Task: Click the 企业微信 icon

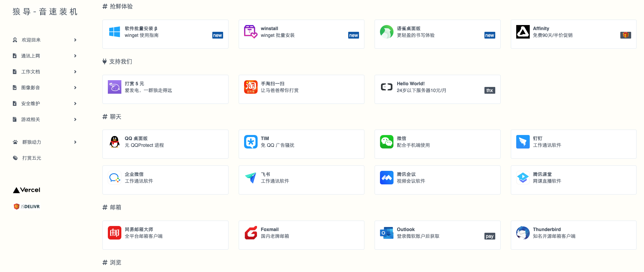Action: click(x=115, y=178)
